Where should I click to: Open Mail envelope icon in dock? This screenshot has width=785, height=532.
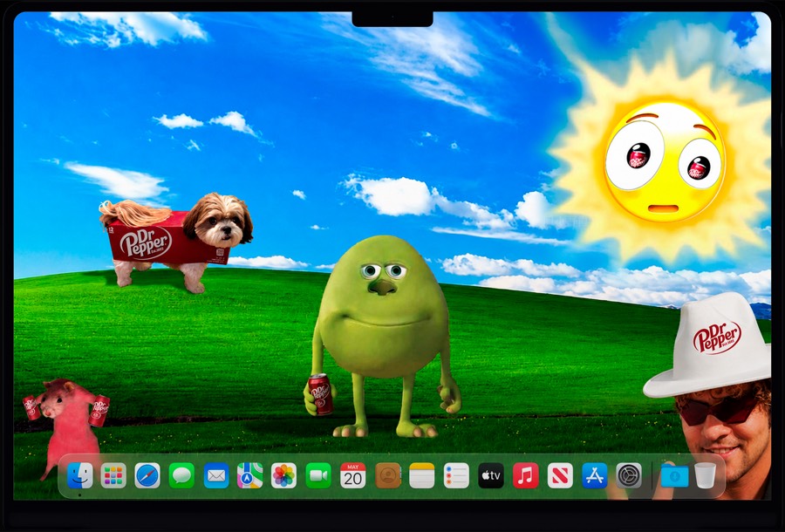[216, 475]
